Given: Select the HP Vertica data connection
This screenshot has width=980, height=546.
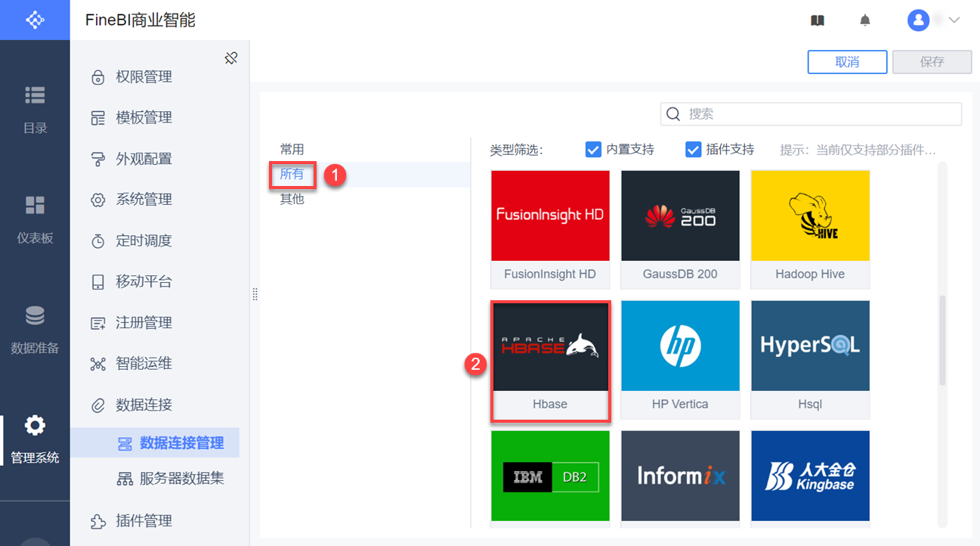Looking at the screenshot, I should [680, 360].
